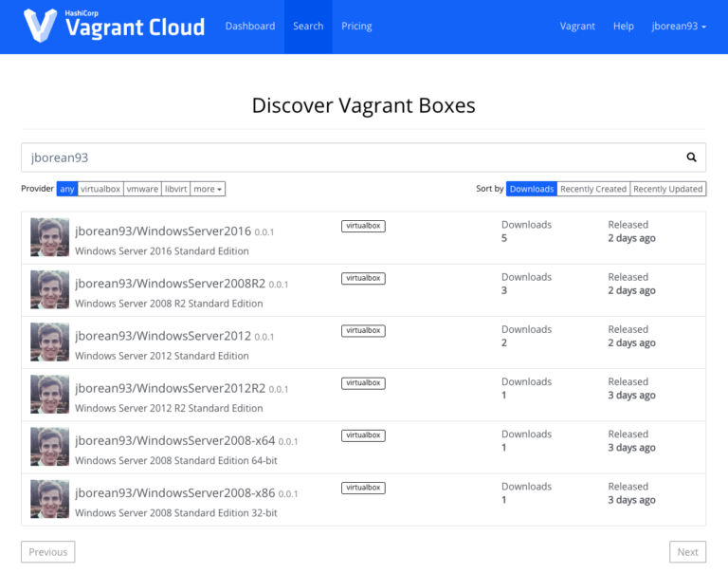Click the virtualbox tag on WindowsServer2012R2 row

coord(363,383)
